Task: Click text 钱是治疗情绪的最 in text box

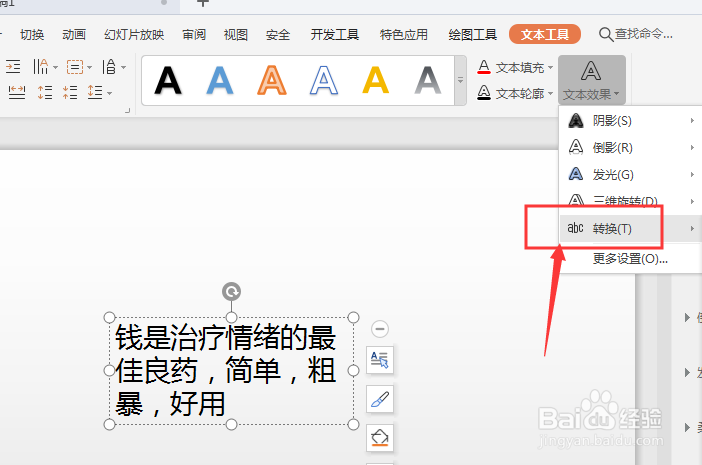Action: (x=225, y=338)
